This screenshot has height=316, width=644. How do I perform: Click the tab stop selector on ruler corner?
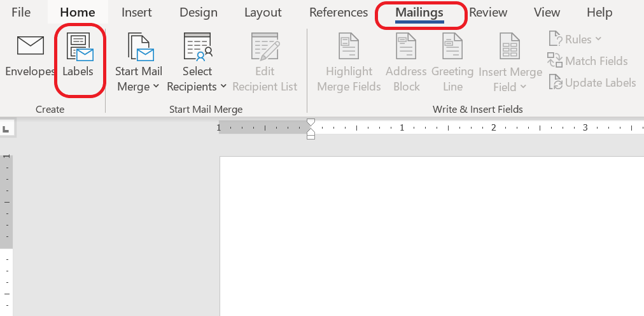pos(6,129)
